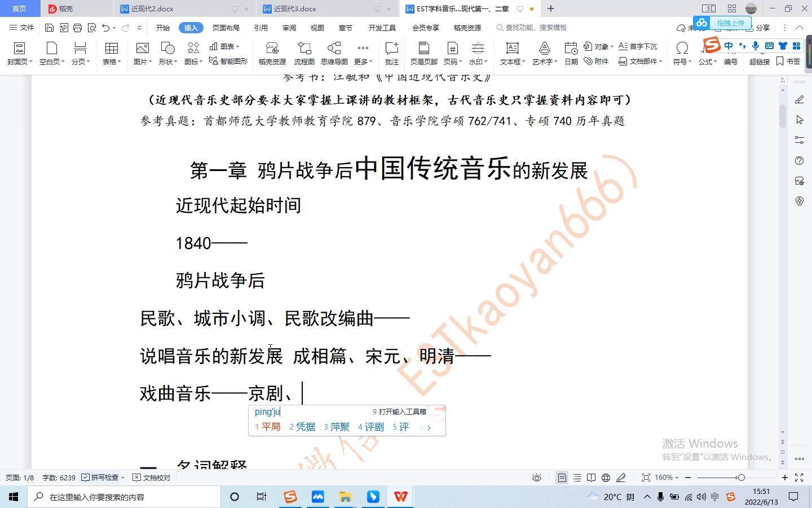Toggle Sogou voice input microphone
Viewport: 812px width, 508px height.
(756, 46)
